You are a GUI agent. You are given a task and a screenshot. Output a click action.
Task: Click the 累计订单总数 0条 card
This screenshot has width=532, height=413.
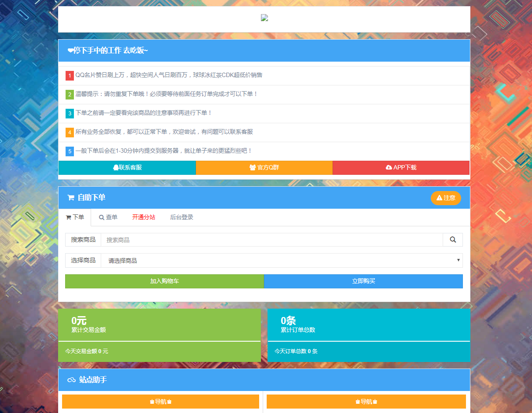click(x=369, y=325)
